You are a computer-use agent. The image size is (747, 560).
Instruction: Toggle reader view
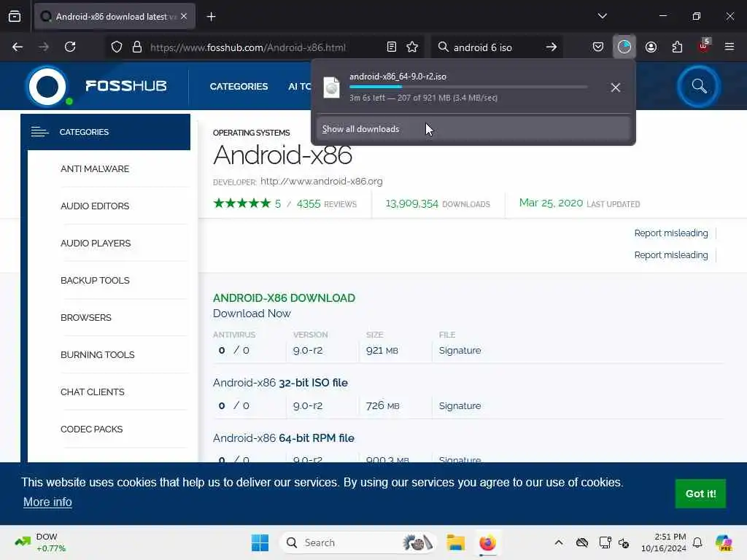(x=392, y=47)
